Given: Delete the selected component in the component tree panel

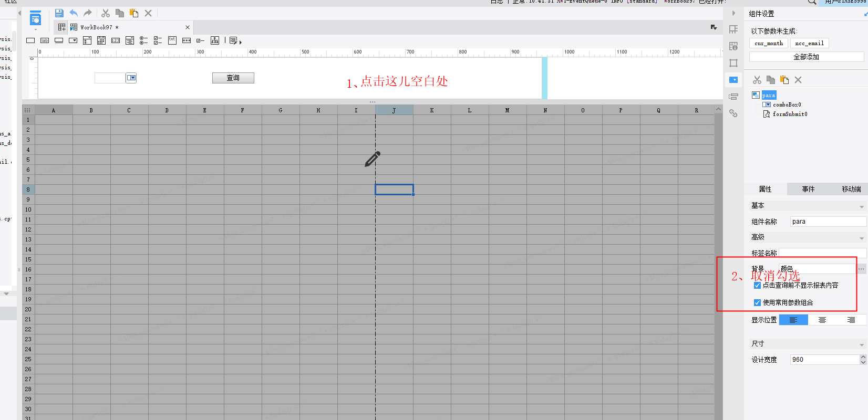Looking at the screenshot, I should click(798, 80).
